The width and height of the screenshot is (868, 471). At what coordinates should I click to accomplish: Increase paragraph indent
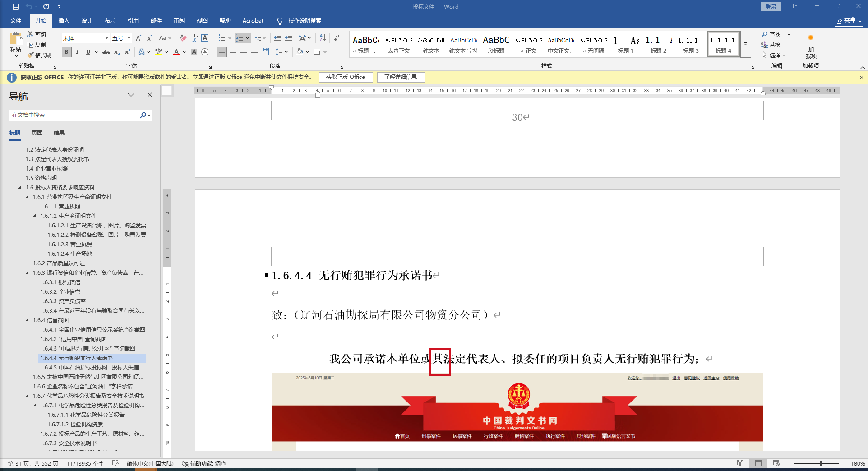point(288,38)
